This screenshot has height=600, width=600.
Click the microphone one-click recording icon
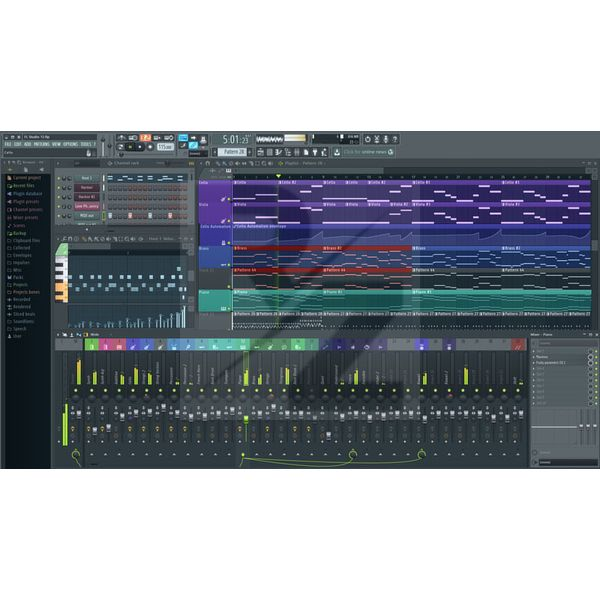coord(386,139)
